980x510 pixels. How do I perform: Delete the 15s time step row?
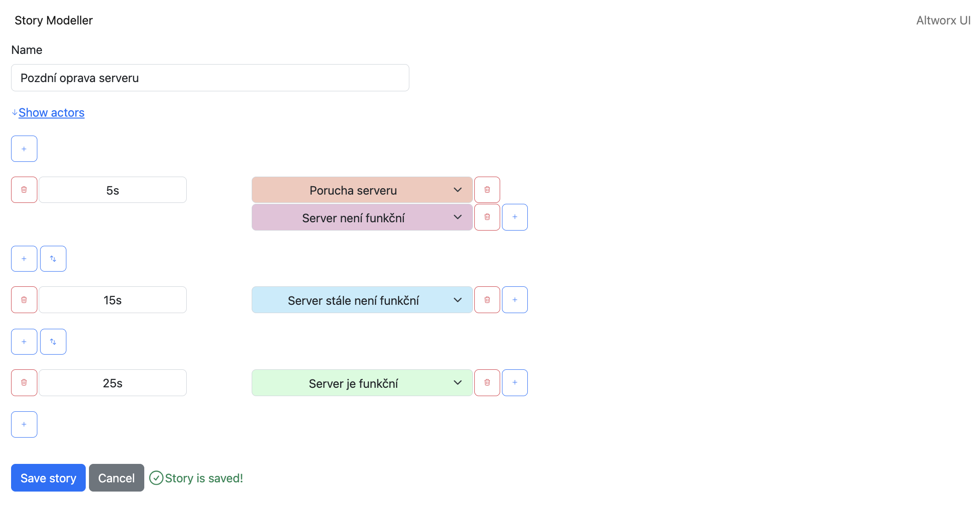click(x=24, y=300)
